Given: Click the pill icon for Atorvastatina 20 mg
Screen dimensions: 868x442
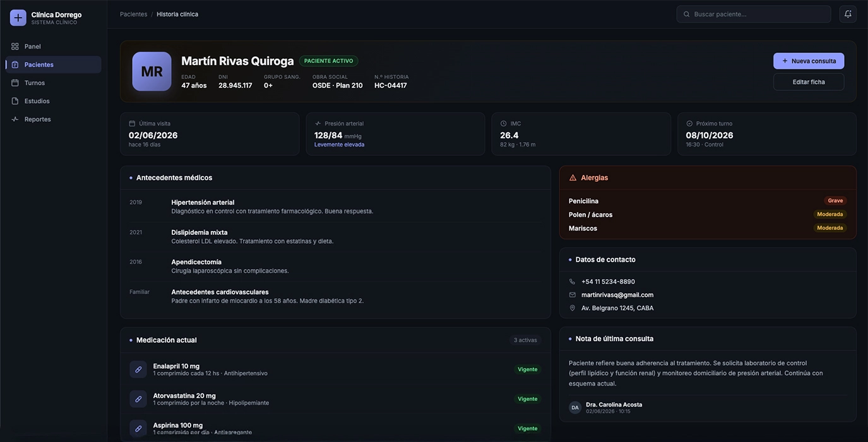Looking at the screenshot, I should pos(138,399).
